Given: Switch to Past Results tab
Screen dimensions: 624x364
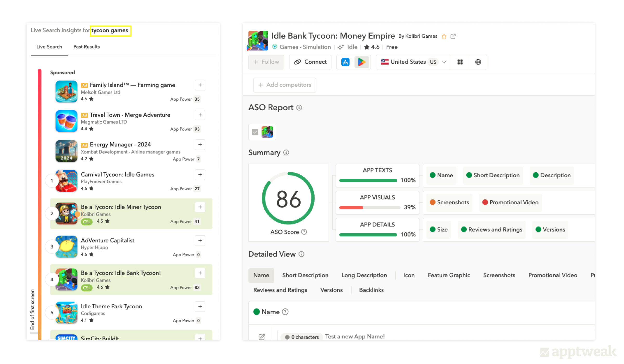Looking at the screenshot, I should 87,47.
